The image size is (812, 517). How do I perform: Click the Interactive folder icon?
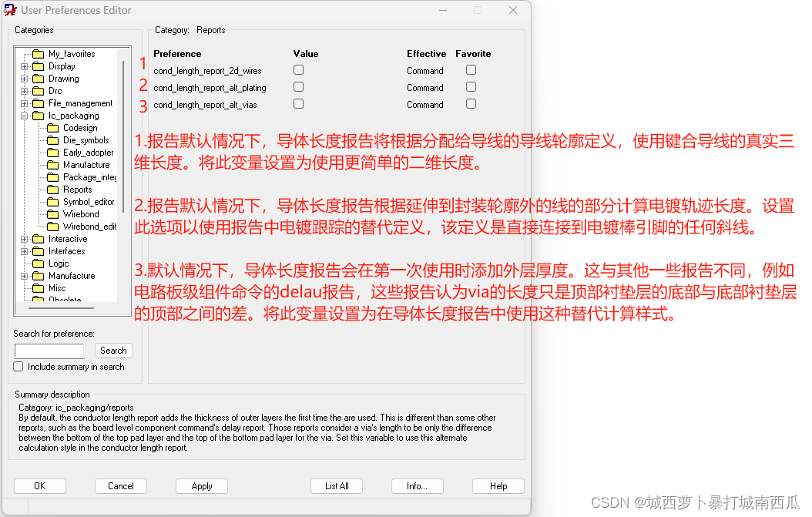[x=39, y=239]
